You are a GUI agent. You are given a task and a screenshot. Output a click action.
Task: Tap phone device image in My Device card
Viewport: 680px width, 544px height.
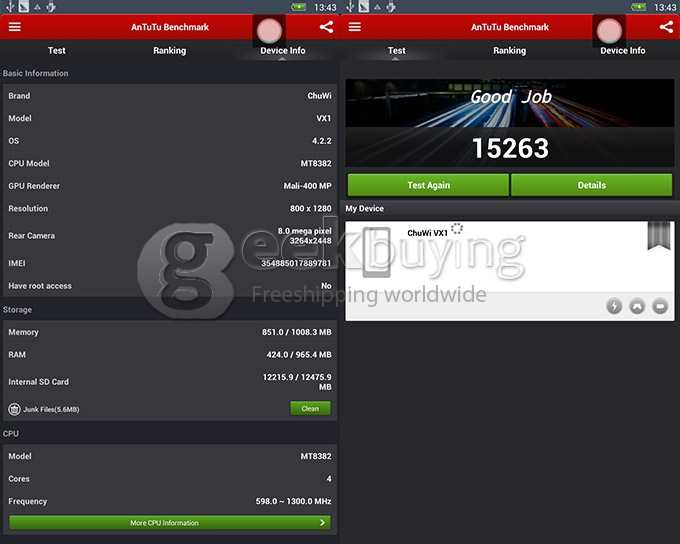click(x=376, y=252)
